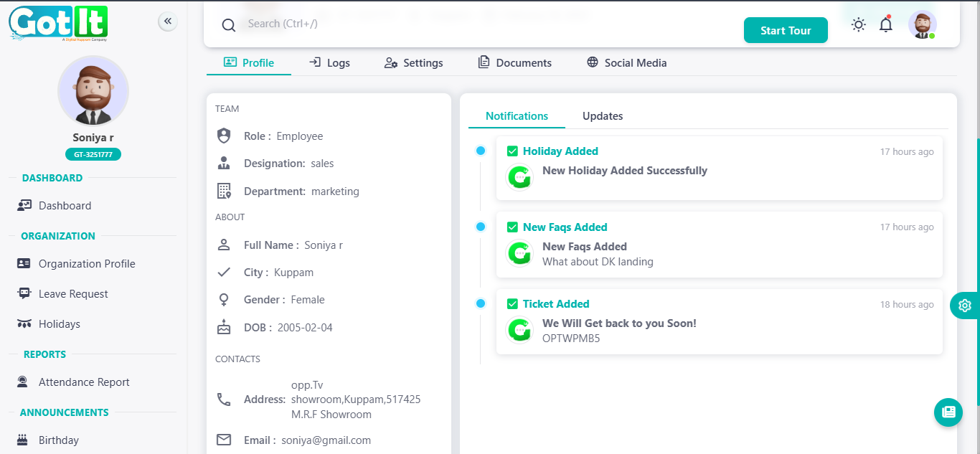Go to the Social Media tab
Viewport: 980px width, 454px height.
coord(626,62)
